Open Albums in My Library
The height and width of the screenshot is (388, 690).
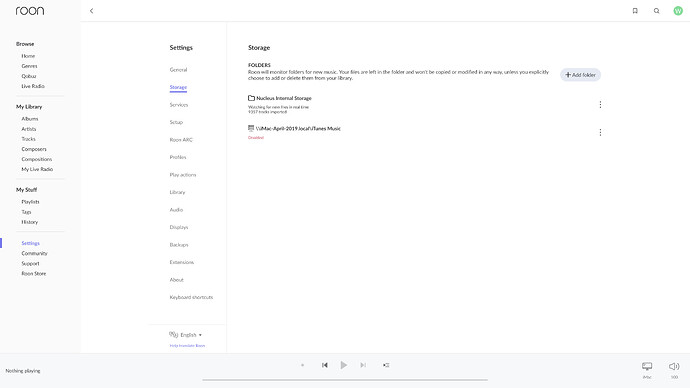point(30,119)
